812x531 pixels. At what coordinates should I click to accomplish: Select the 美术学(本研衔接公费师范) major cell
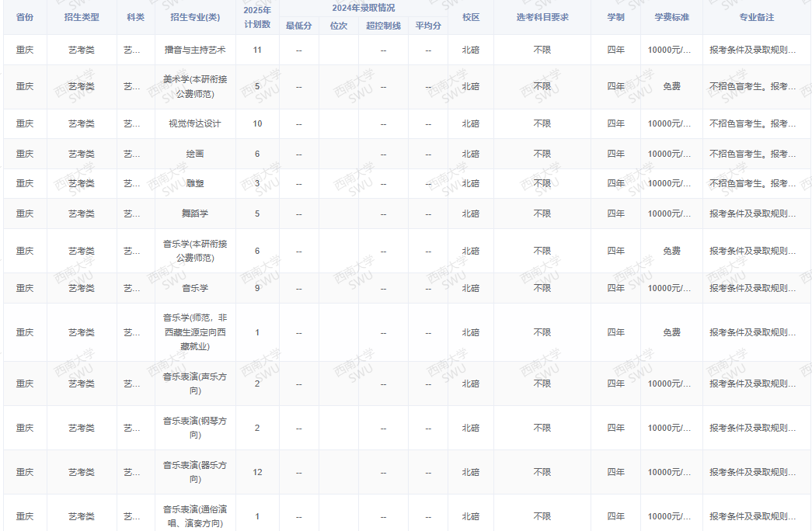click(195, 86)
